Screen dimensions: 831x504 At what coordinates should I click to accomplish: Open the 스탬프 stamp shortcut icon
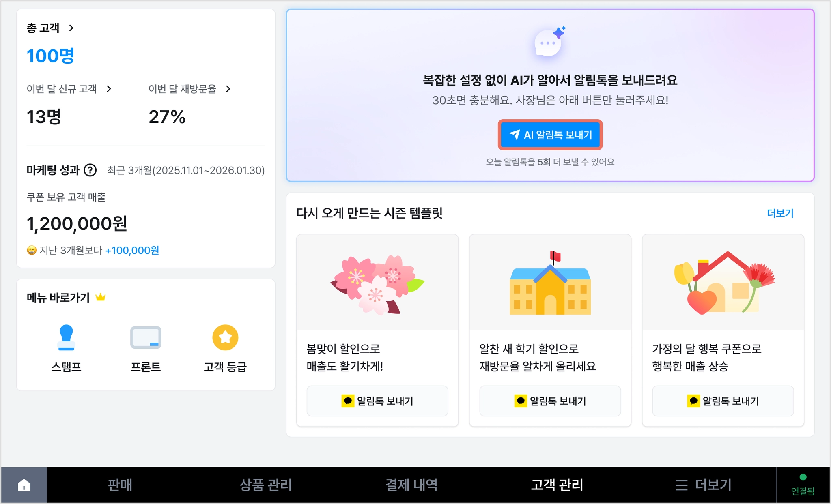(66, 337)
